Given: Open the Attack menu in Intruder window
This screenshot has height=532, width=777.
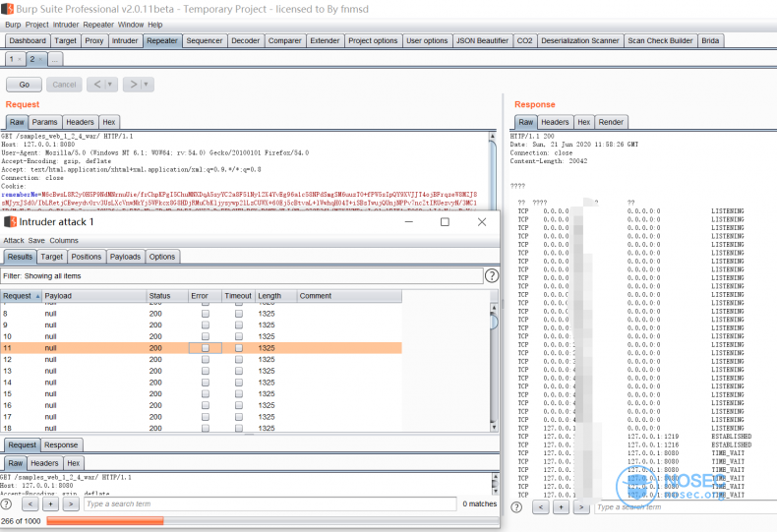Looking at the screenshot, I should [x=14, y=241].
